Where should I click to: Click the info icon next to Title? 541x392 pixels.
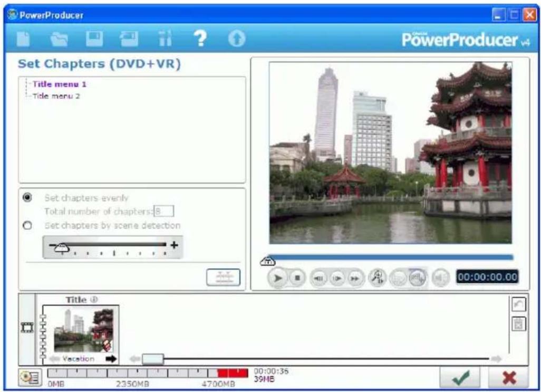coord(94,300)
